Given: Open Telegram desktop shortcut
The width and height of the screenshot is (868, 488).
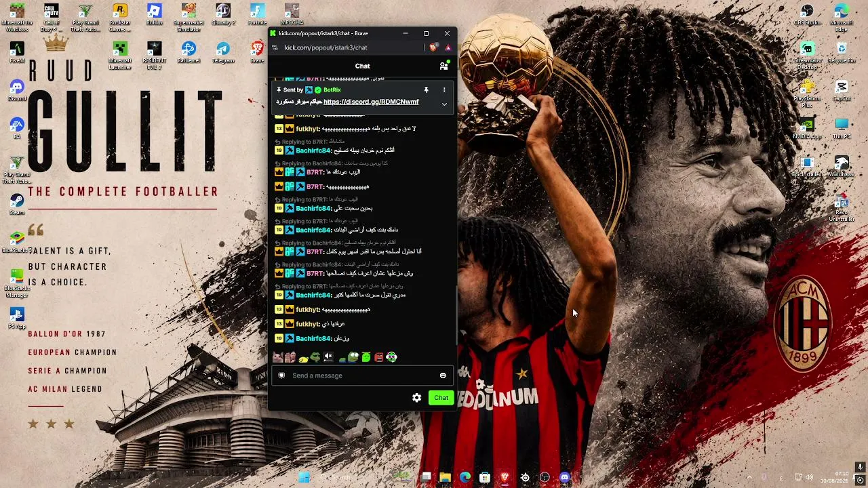Looking at the screenshot, I should coord(223,53).
